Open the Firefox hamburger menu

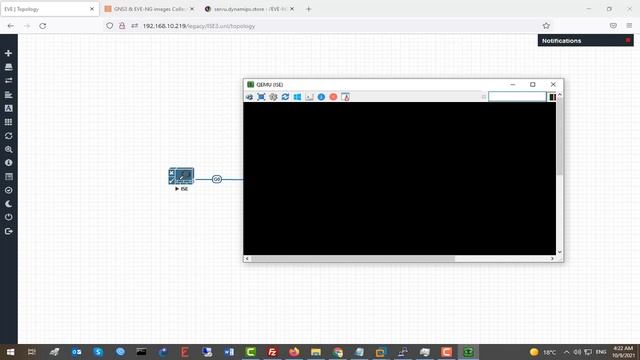(629, 26)
